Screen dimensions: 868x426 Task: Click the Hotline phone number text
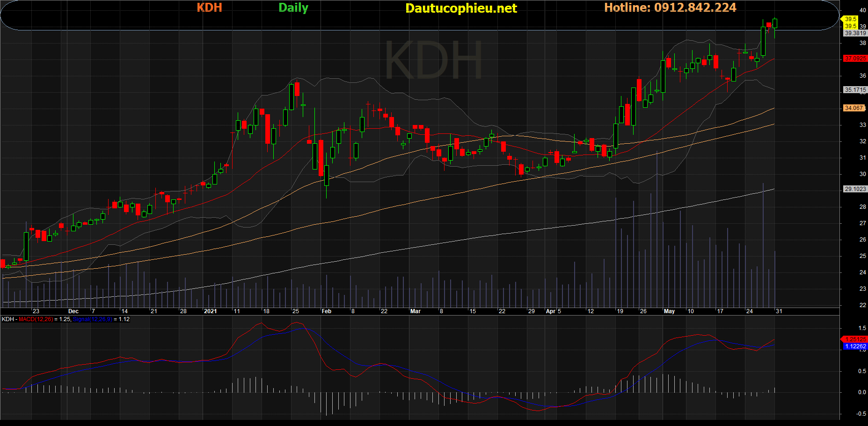tap(670, 7)
